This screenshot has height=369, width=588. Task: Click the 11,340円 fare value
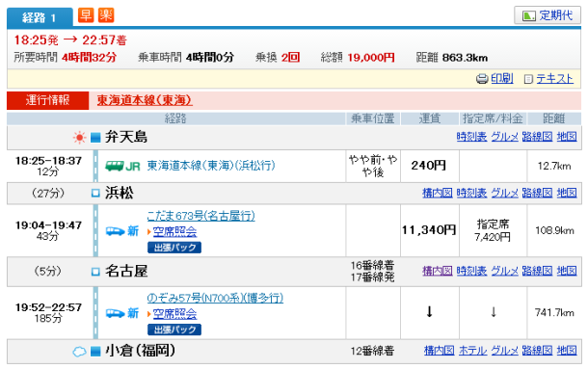pos(429,230)
